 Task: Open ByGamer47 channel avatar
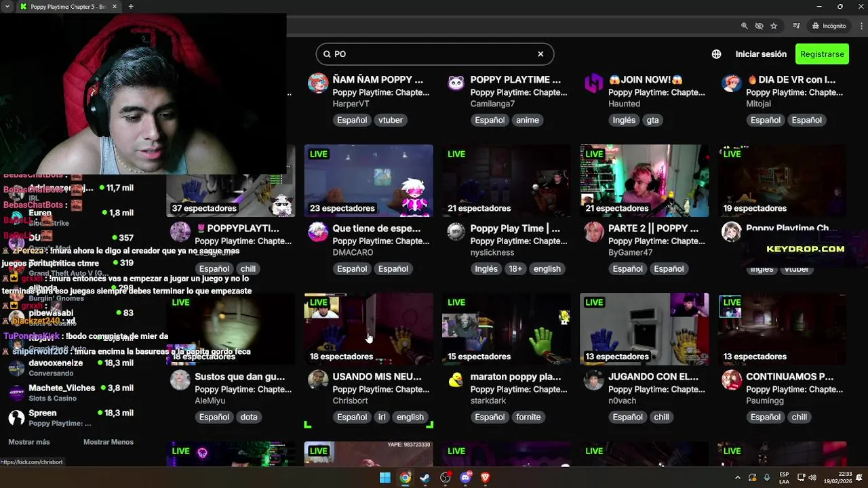coord(594,232)
